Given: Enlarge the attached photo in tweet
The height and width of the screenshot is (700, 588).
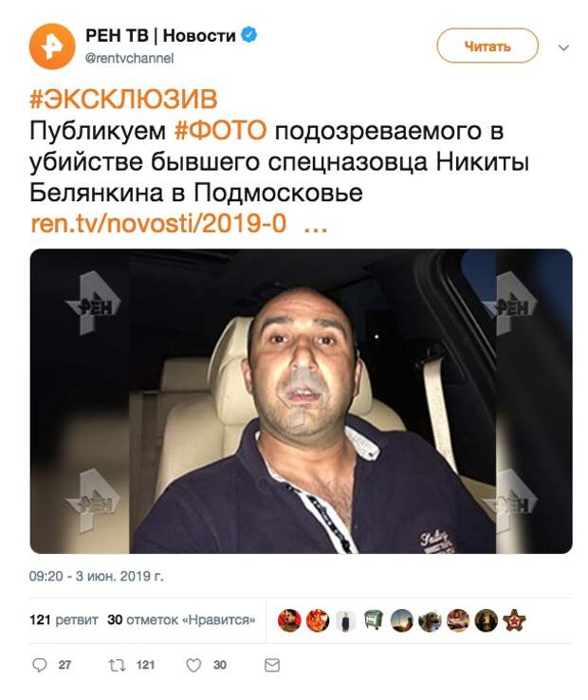Looking at the screenshot, I should pyautogui.click(x=301, y=401).
